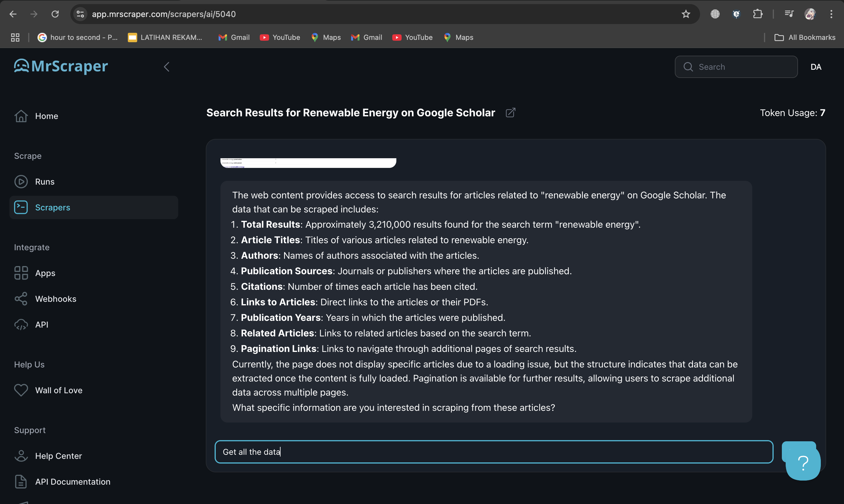Click the collapse sidebar chevron
Image resolution: width=844 pixels, height=504 pixels.
[x=167, y=67]
